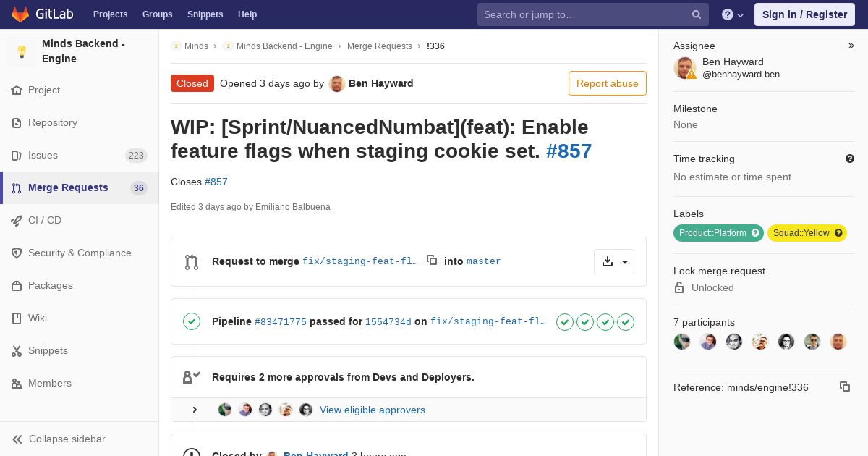Click the Time tracking help icon
Image resolution: width=868 pixels, height=456 pixels.
coord(850,159)
